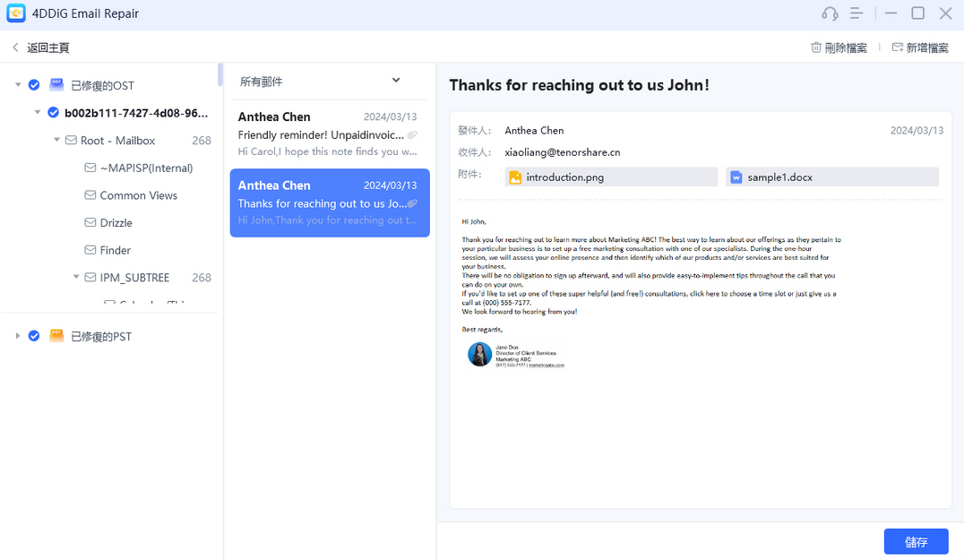964x560 pixels.
Task: Select the Drizzle folder
Action: [x=116, y=222]
